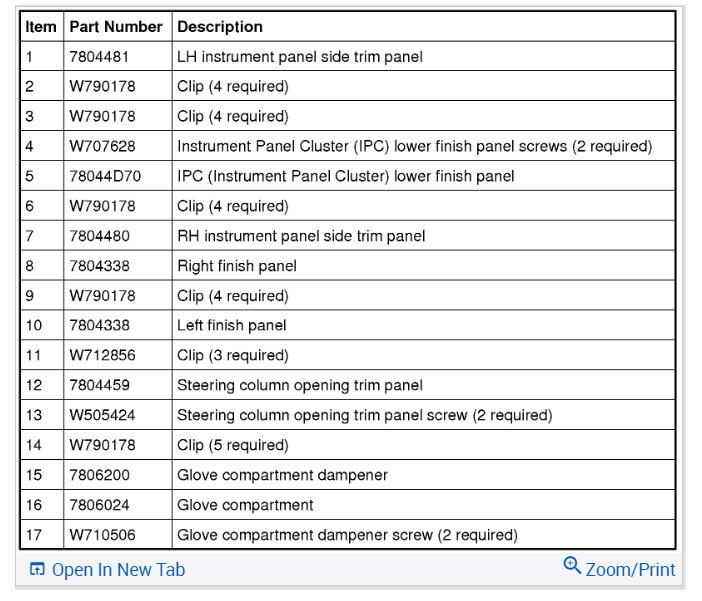The width and height of the screenshot is (702, 601).
Task: Select the Right finish panel description
Action: (237, 266)
